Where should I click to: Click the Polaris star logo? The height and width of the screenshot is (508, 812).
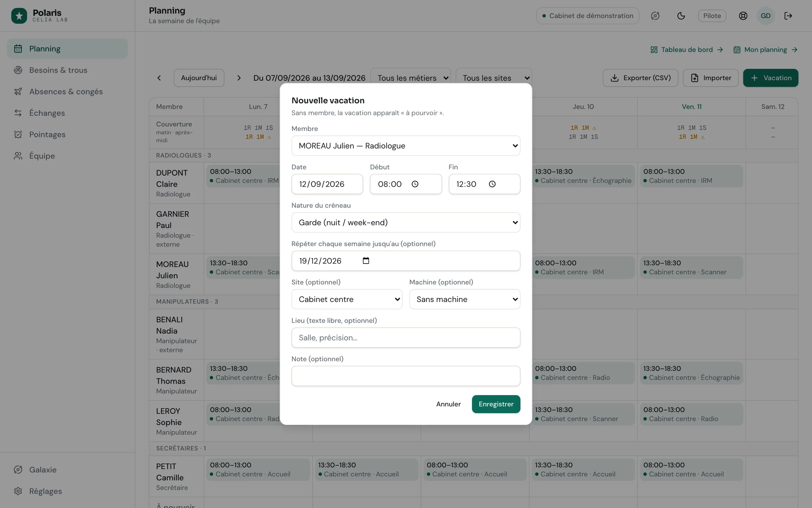(x=19, y=16)
